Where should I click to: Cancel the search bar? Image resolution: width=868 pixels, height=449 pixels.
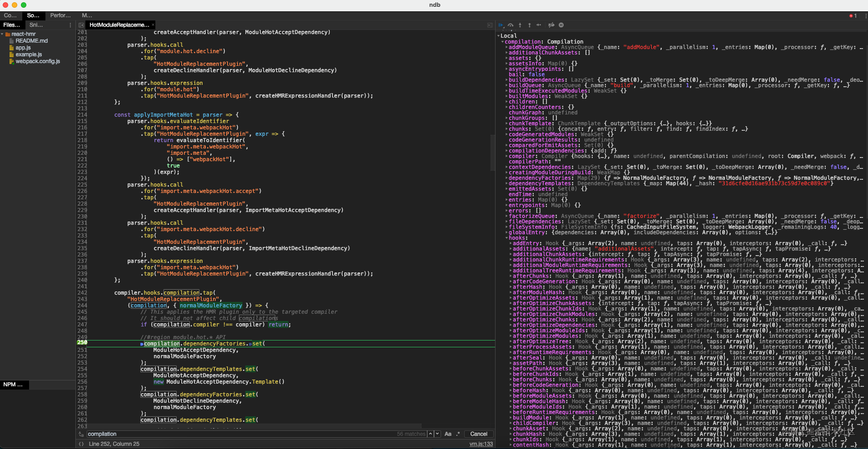point(479,434)
